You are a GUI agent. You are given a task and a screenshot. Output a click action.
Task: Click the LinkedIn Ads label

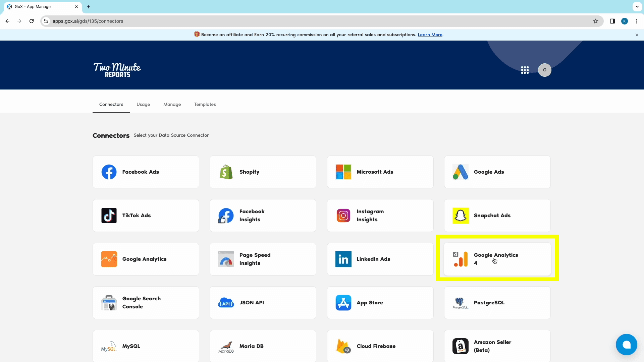click(373, 259)
